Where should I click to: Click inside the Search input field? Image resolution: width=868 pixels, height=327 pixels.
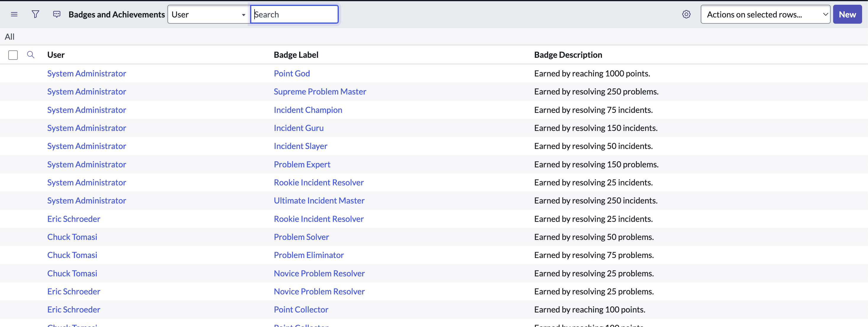(x=294, y=14)
